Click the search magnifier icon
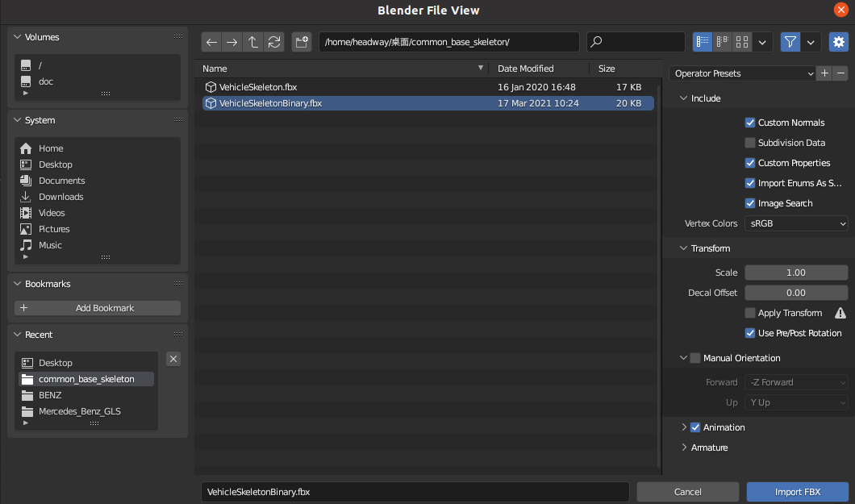855x504 pixels. pyautogui.click(x=597, y=42)
